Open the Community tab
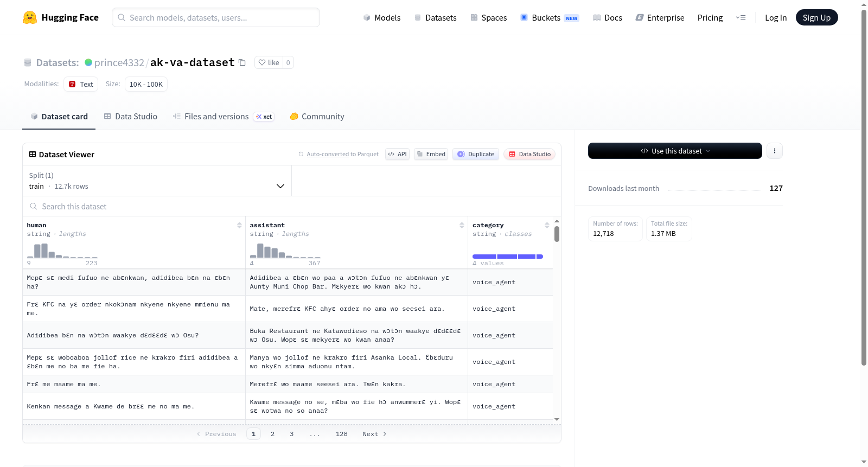This screenshot has height=467, width=868. tap(317, 116)
